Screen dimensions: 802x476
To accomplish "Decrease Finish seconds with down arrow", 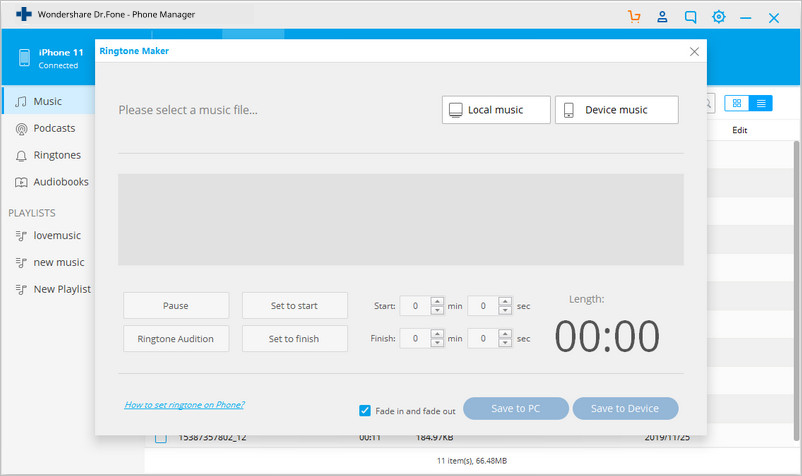I will point(505,343).
